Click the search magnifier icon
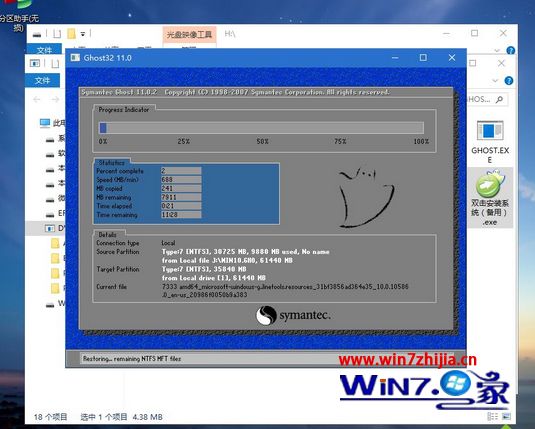Viewport: 535px width, 429px height. [499, 100]
